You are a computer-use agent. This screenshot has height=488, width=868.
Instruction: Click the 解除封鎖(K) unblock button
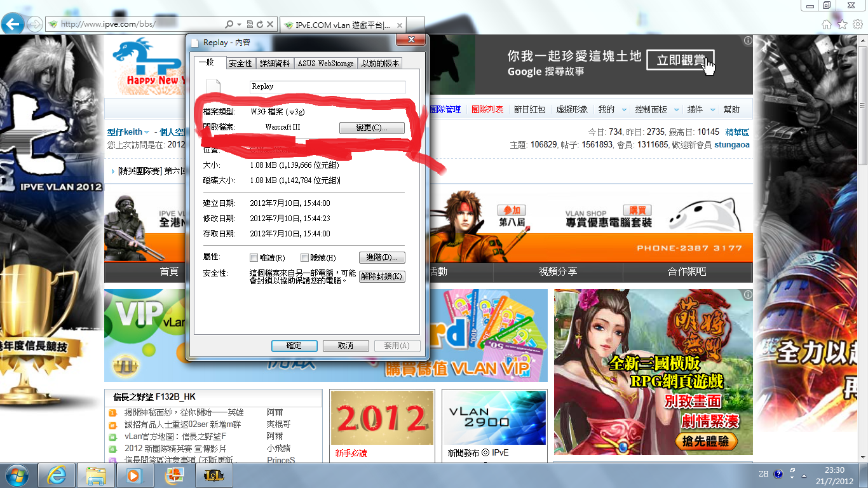382,276
